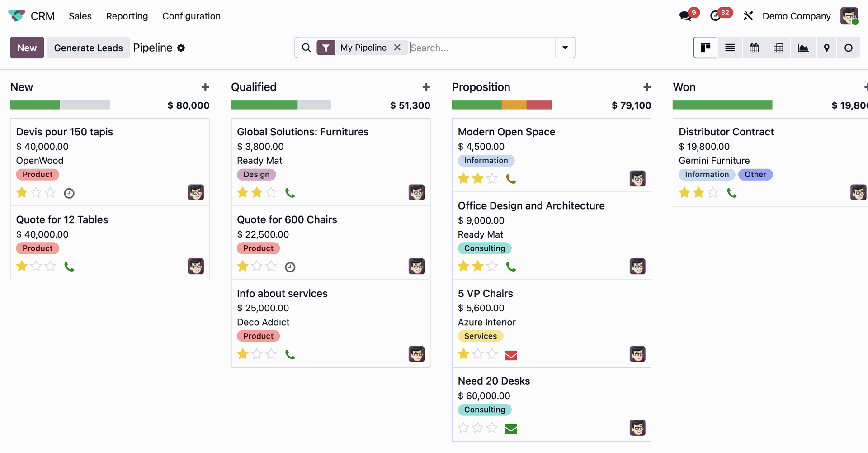868x453 pixels.
Task: Set third star priority on Need 20 Desks
Action: click(492, 428)
